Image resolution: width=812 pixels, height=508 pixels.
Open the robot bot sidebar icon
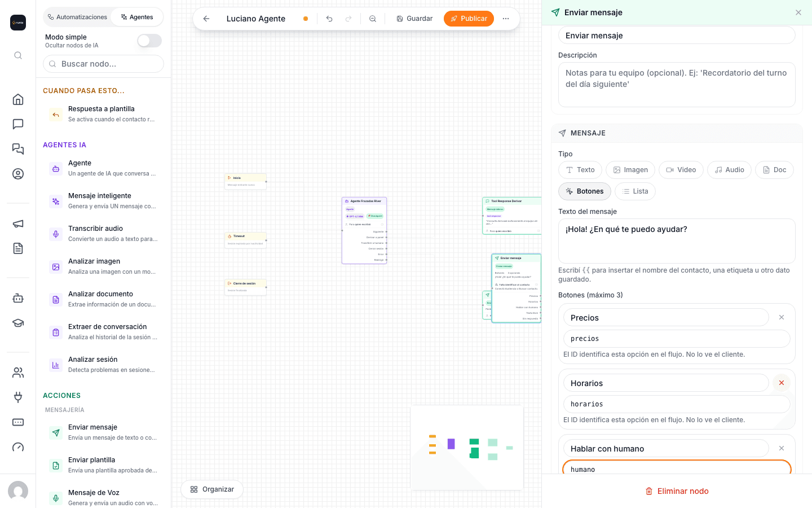[18, 298]
